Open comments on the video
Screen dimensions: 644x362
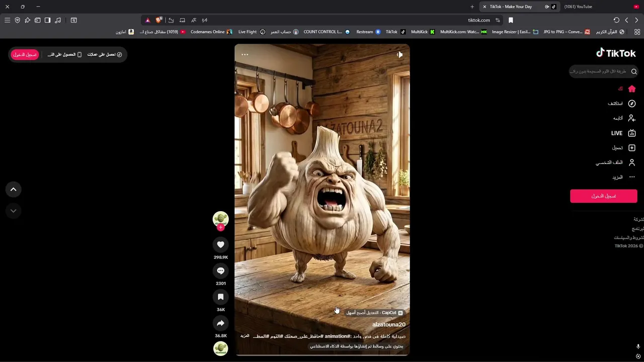pyautogui.click(x=220, y=270)
